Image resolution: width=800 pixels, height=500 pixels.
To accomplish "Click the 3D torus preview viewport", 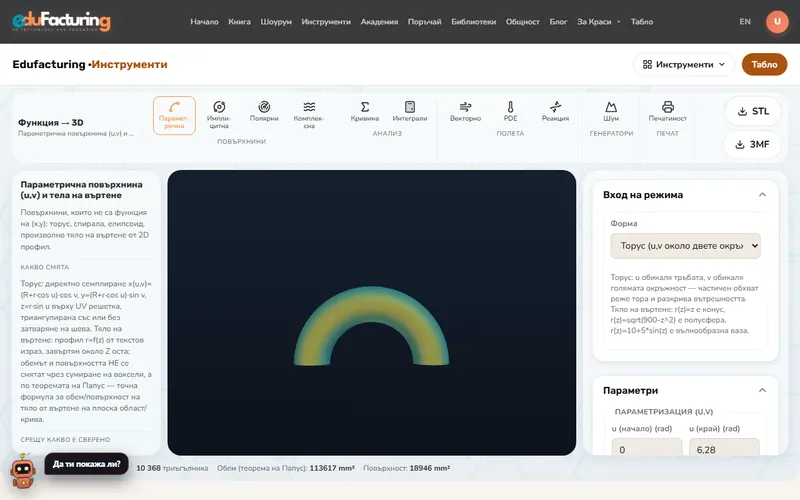I will click(x=371, y=312).
